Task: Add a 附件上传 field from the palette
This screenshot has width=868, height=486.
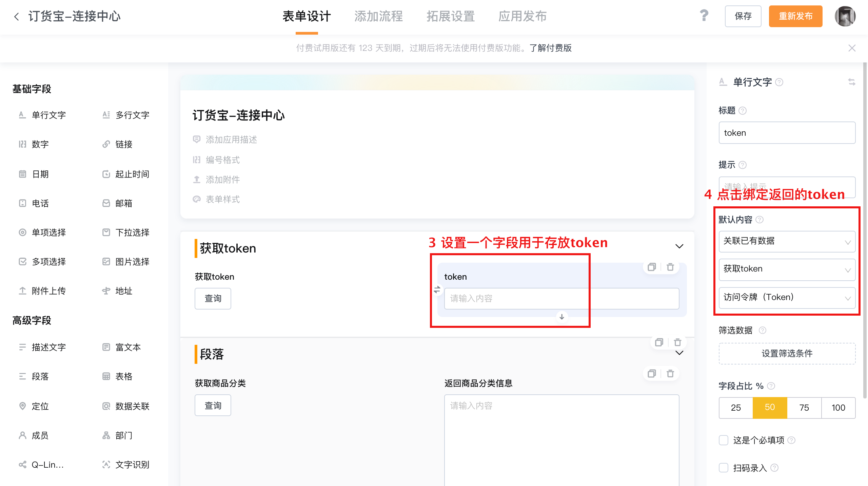Action: 42,291
